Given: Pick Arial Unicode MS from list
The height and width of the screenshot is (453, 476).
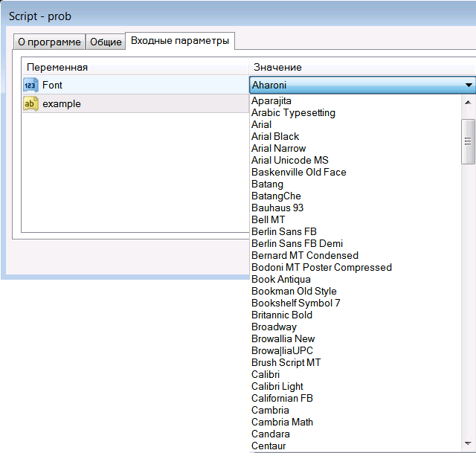Looking at the screenshot, I should tap(290, 161).
